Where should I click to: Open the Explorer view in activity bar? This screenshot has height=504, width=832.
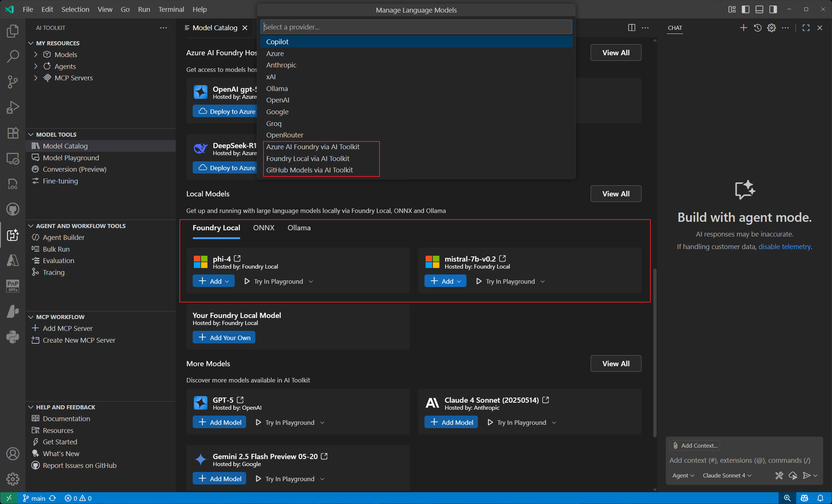click(13, 31)
